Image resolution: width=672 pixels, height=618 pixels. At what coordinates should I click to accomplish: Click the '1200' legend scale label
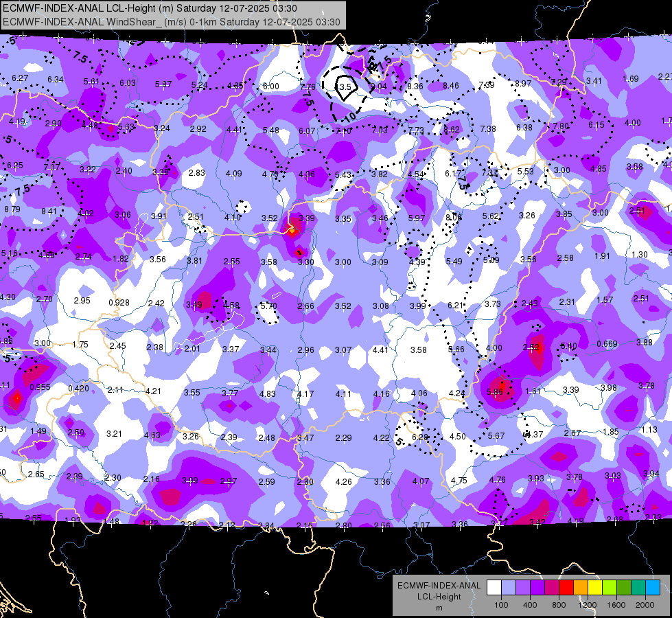coord(587,605)
